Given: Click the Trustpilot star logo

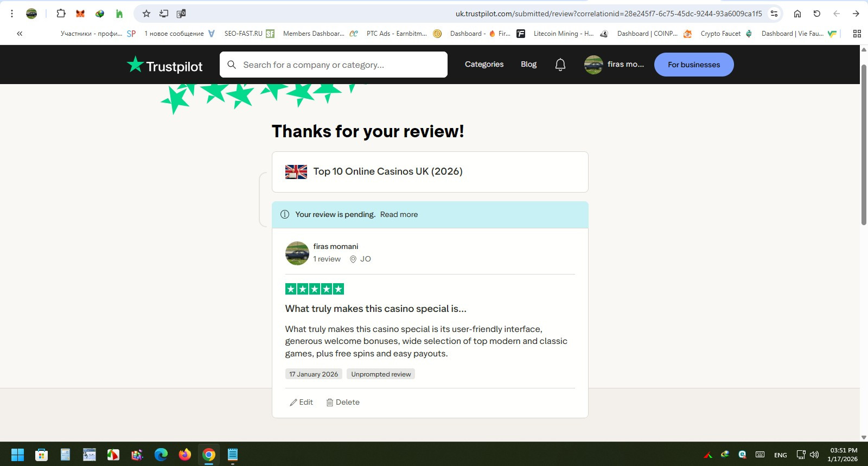Looking at the screenshot, I should click(x=135, y=64).
